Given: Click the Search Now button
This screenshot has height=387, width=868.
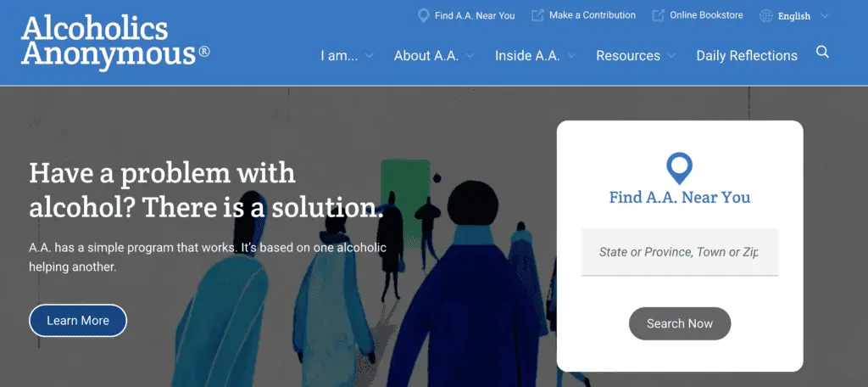Looking at the screenshot, I should click(680, 324).
